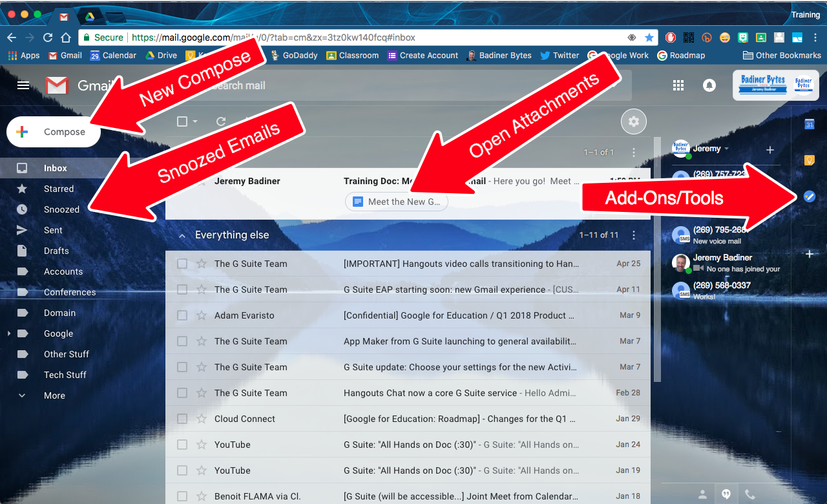Open the Badiner Bytes bookmark
The height and width of the screenshot is (504, 827).
point(499,56)
